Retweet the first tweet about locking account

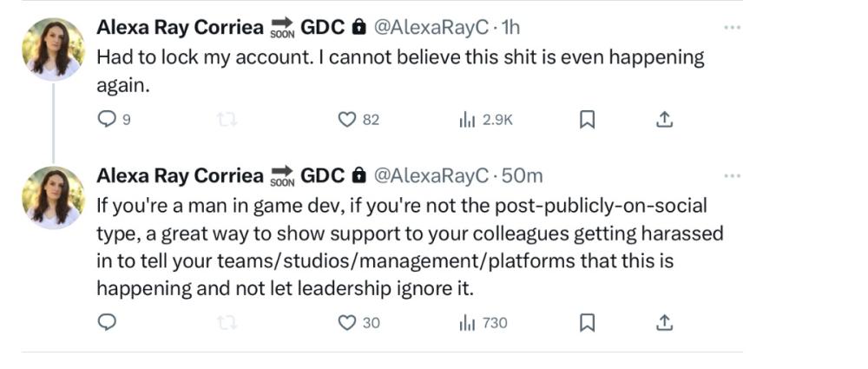[x=227, y=120]
